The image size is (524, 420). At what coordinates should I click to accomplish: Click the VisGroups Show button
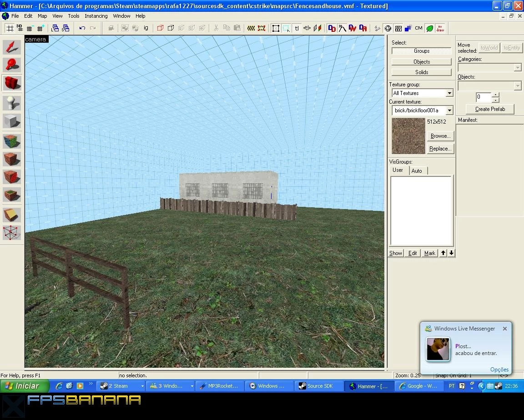pos(396,253)
